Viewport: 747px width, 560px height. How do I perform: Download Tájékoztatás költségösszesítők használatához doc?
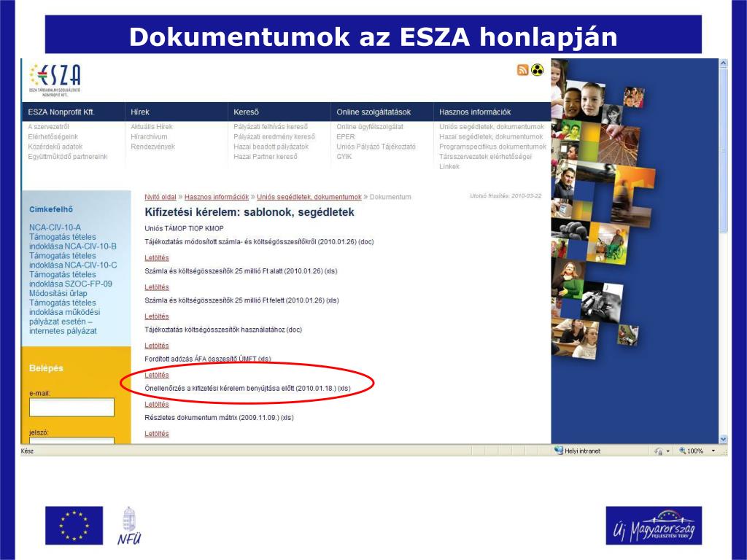coord(157,346)
